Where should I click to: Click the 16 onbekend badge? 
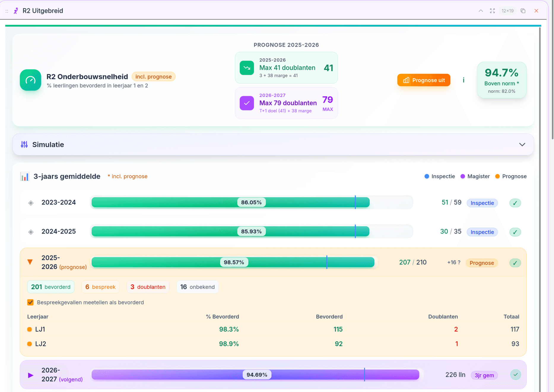(197, 287)
